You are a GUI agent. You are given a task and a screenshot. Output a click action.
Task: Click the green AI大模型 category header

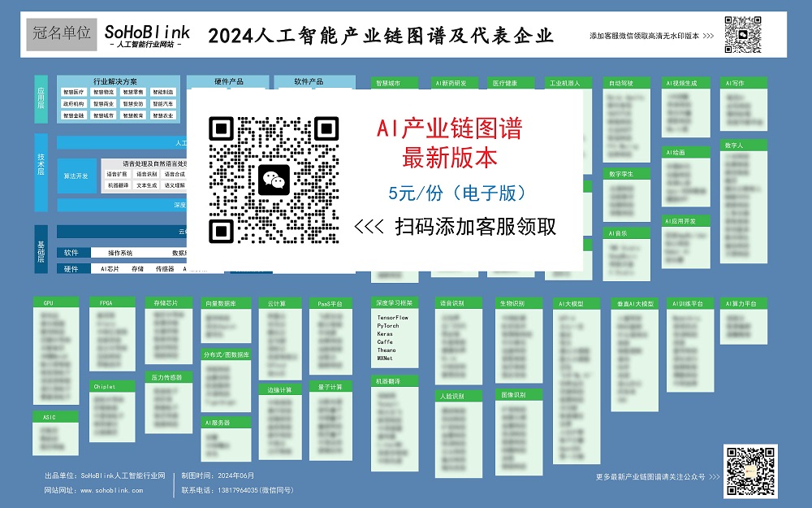coord(577,304)
